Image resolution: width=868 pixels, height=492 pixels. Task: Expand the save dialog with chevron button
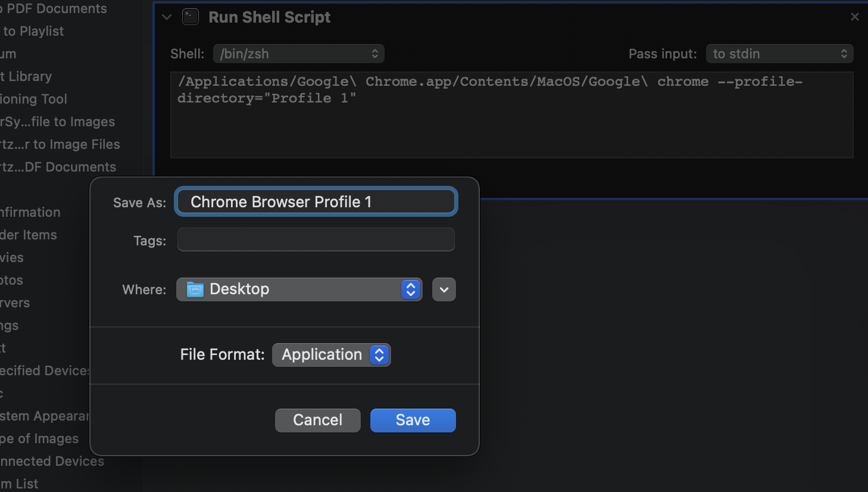(x=444, y=289)
